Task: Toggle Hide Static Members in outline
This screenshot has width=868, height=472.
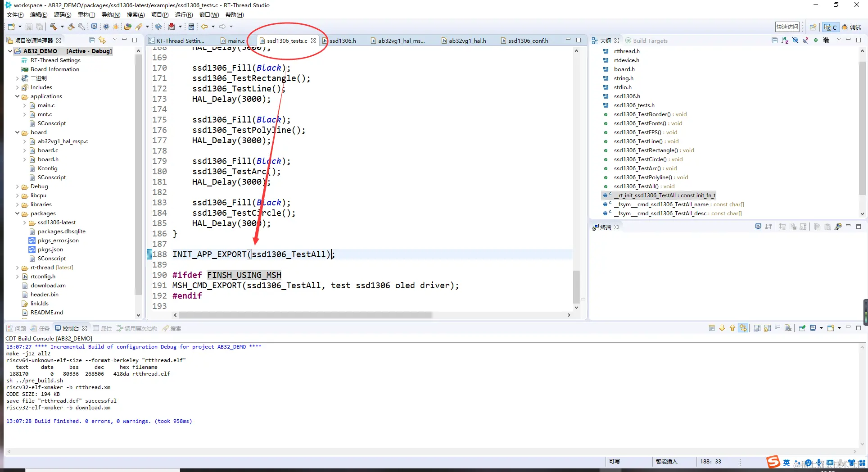Action: click(805, 41)
